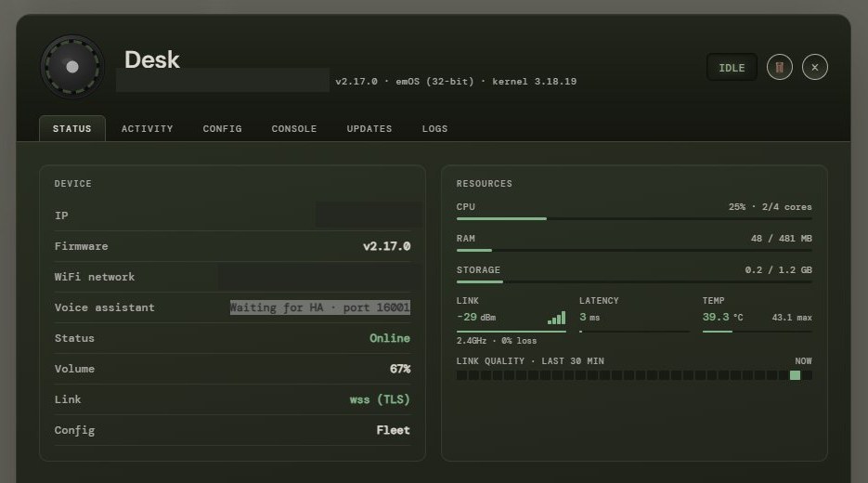Image resolution: width=868 pixels, height=483 pixels.
Task: Click the '48 / 481 MB' RAM value
Action: (x=781, y=238)
